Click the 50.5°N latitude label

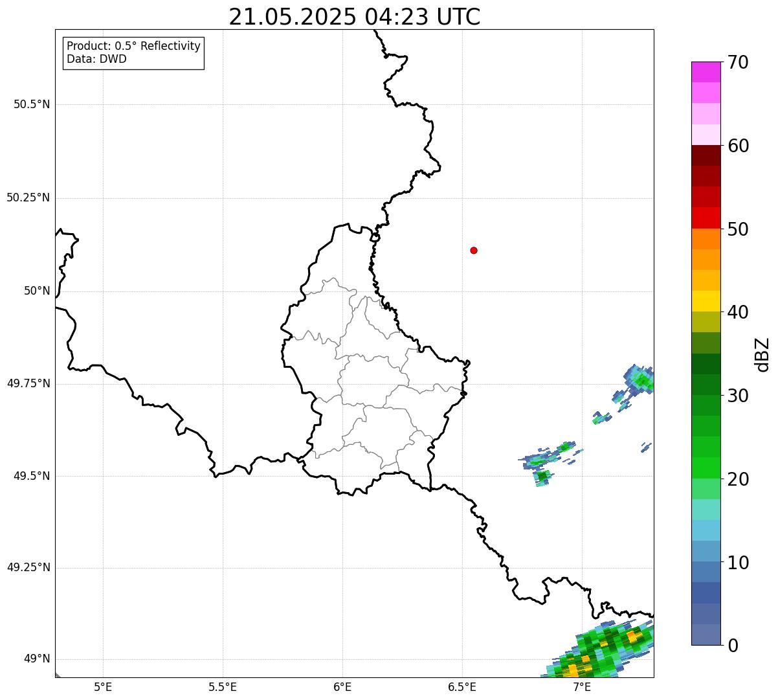click(32, 104)
